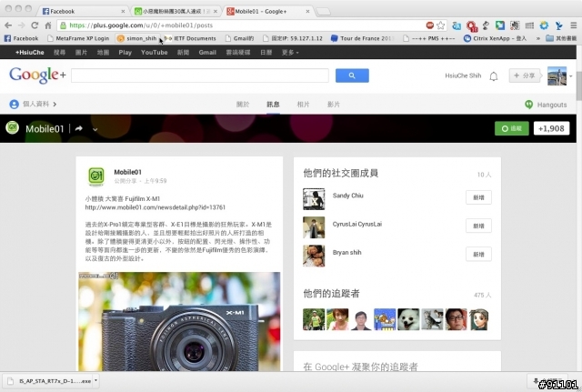582x392 pixels.
Task: Add CyrusLai CyrusLai with 新增 button
Action: coord(478,226)
